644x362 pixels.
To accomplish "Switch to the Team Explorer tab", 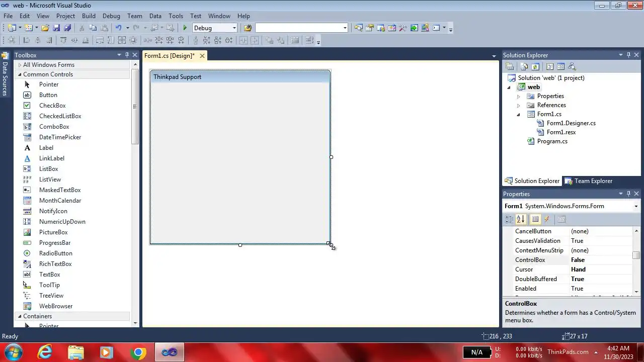I will pos(588,181).
